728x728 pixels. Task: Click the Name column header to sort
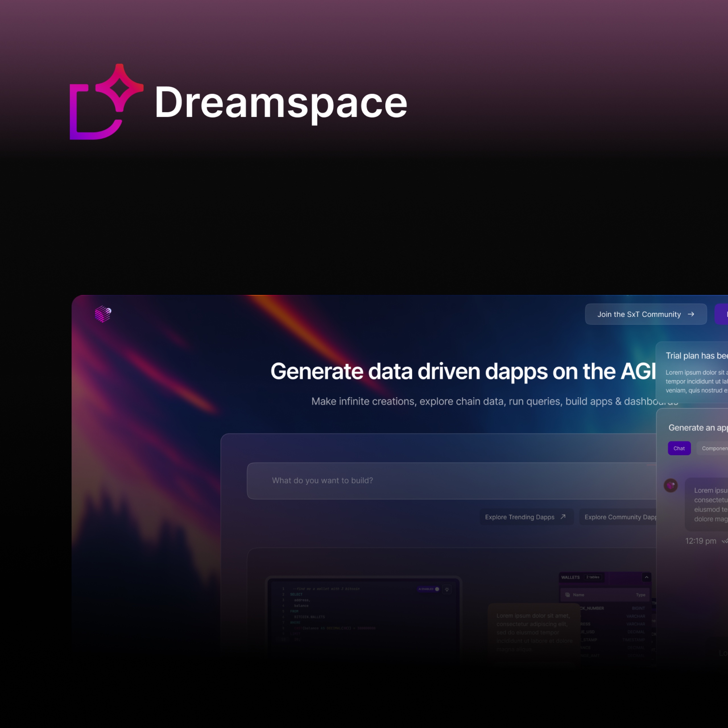coord(578,595)
